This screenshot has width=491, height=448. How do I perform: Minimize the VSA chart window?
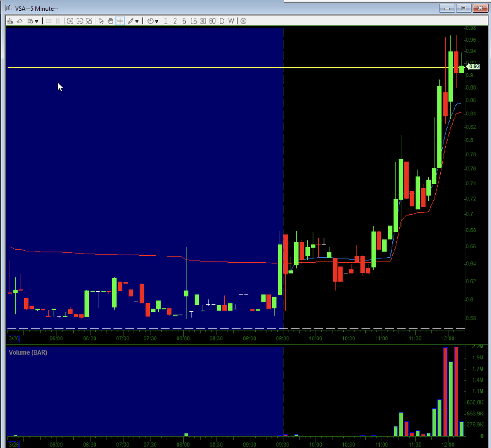[447, 8]
